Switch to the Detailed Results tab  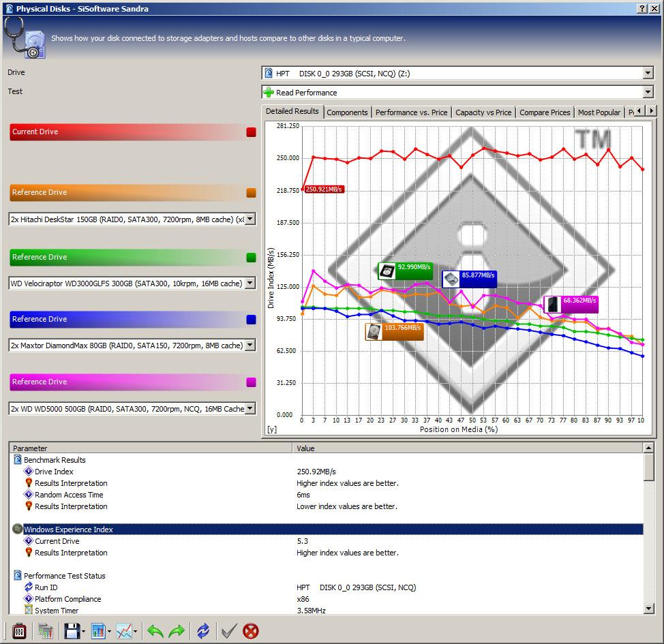pyautogui.click(x=292, y=111)
